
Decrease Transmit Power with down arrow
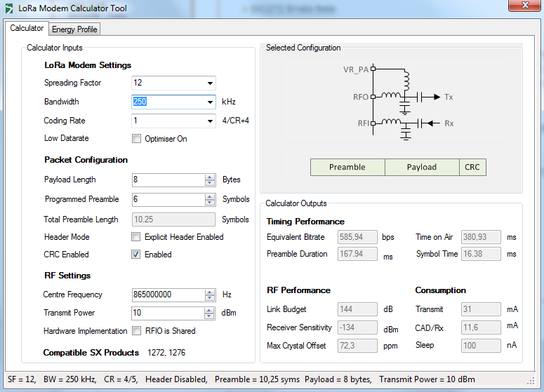[x=209, y=316]
